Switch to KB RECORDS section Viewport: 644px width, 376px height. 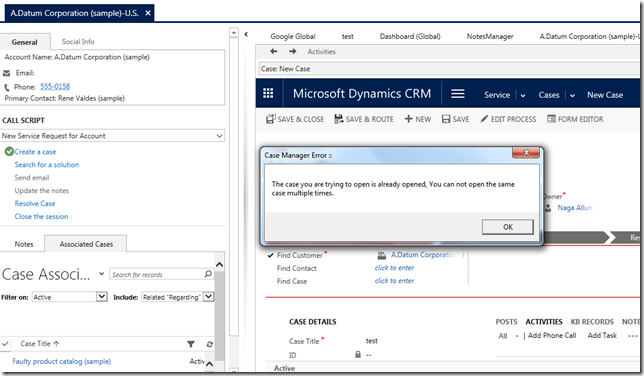[x=592, y=322]
